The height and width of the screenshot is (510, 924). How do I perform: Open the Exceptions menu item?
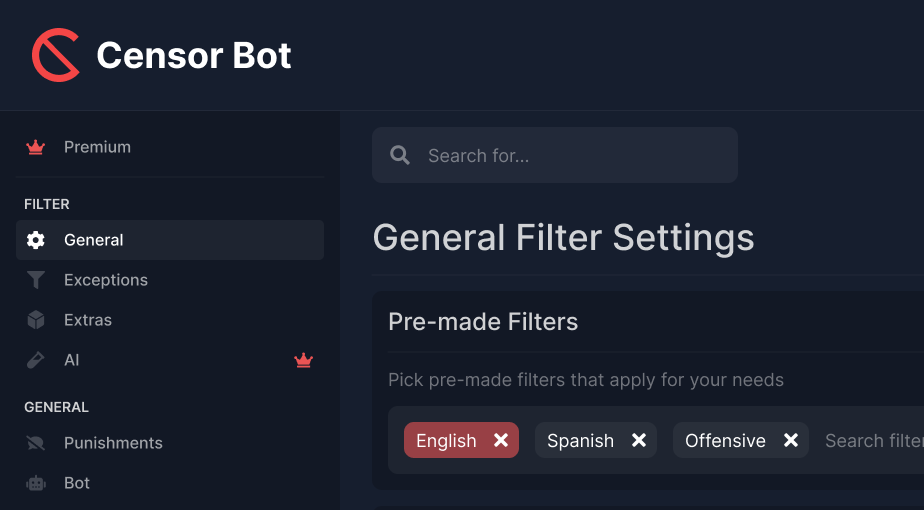pos(106,280)
